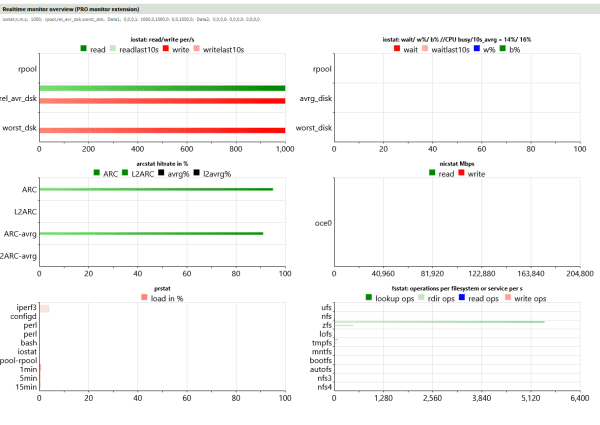The width and height of the screenshot is (600, 425).
Task: Click the 'L2ARC' row label on arcstat axis
Action: [26, 212]
